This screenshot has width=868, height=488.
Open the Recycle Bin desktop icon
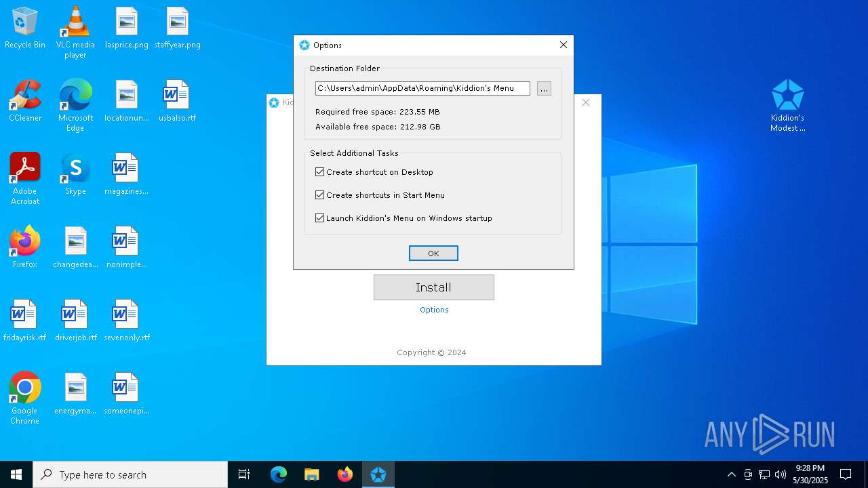[x=25, y=28]
